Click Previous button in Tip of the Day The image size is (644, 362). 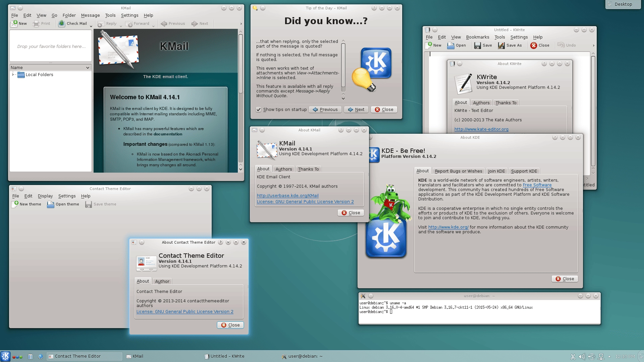(325, 110)
